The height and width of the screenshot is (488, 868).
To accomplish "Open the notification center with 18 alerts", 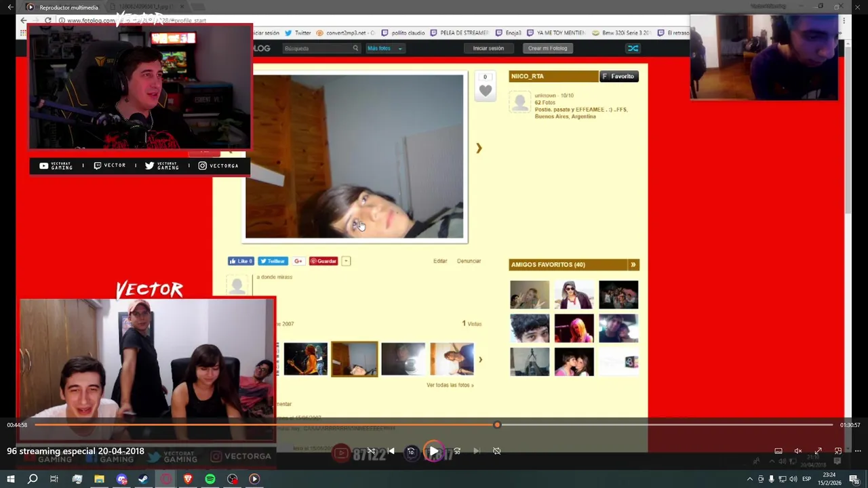I will tap(854, 479).
